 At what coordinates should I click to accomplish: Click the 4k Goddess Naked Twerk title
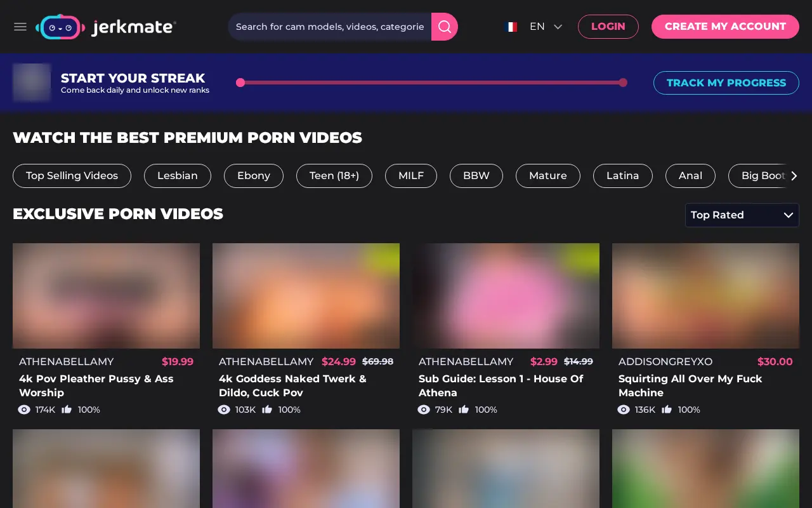pyautogui.click(x=292, y=385)
